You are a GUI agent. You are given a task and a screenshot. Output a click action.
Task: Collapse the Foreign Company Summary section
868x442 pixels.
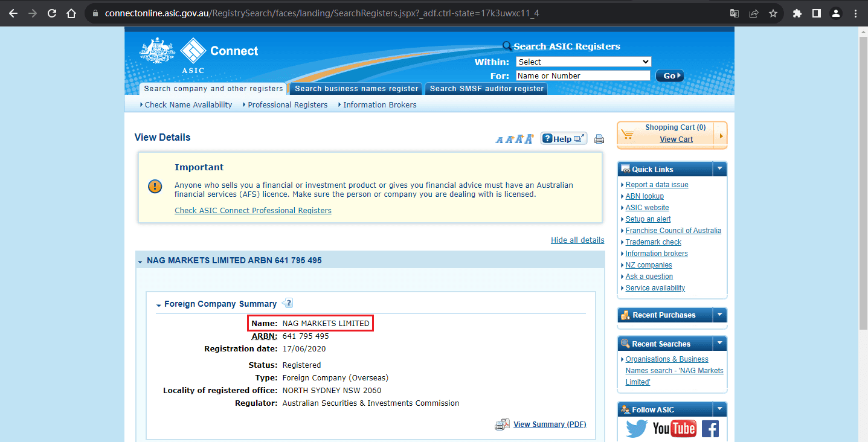(158, 304)
